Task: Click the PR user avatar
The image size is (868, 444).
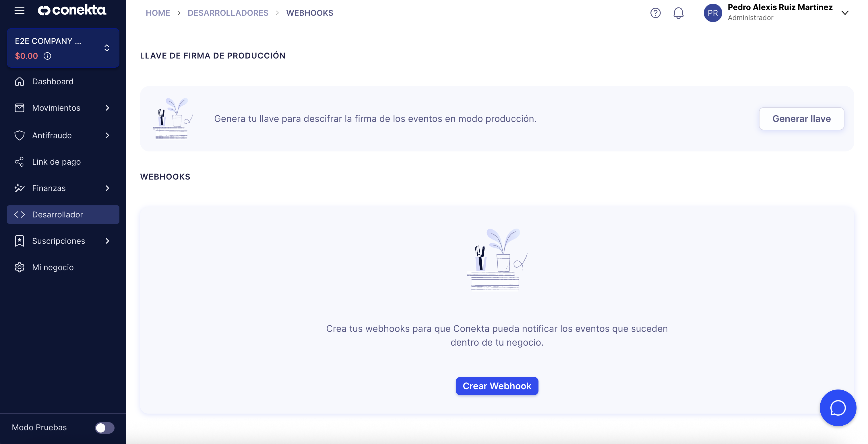Action: click(x=713, y=13)
